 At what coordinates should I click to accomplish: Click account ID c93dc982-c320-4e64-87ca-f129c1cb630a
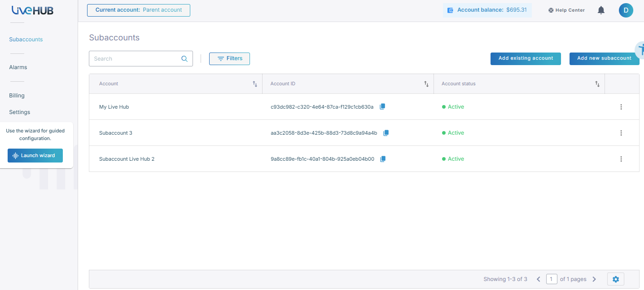[x=322, y=107]
